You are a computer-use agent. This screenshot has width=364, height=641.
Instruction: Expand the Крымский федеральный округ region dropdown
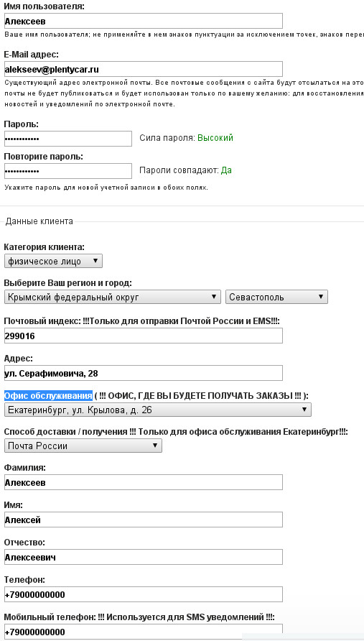[113, 297]
